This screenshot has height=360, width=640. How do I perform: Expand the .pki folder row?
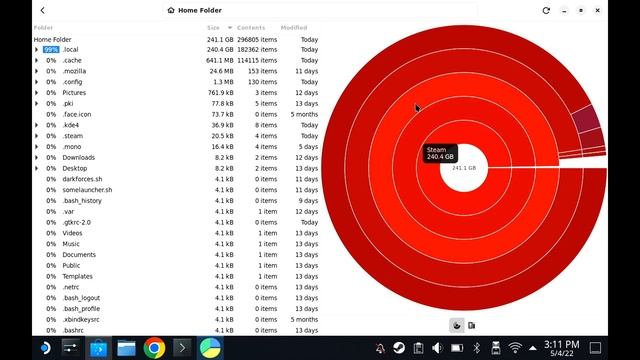(x=36, y=104)
